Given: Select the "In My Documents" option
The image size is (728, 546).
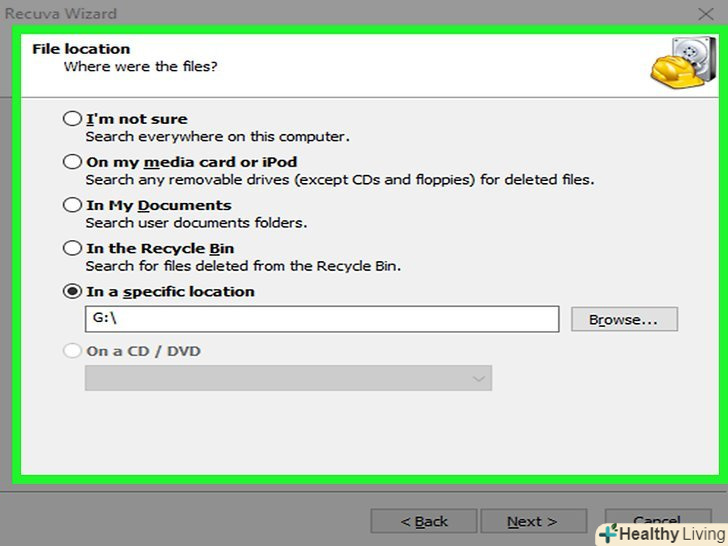Looking at the screenshot, I should click(72, 205).
